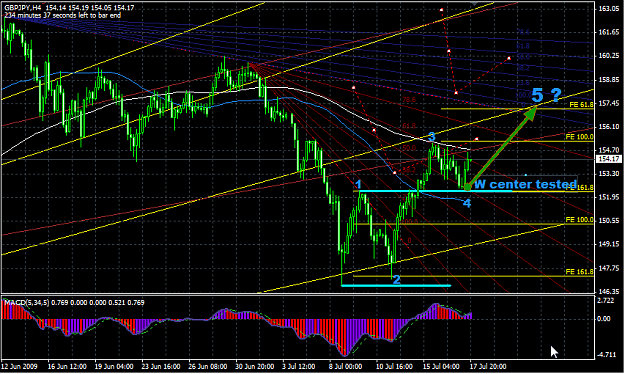625x374 pixels.
Task: Click the GBPJPY,H4 chart title text
Action: coord(22,8)
